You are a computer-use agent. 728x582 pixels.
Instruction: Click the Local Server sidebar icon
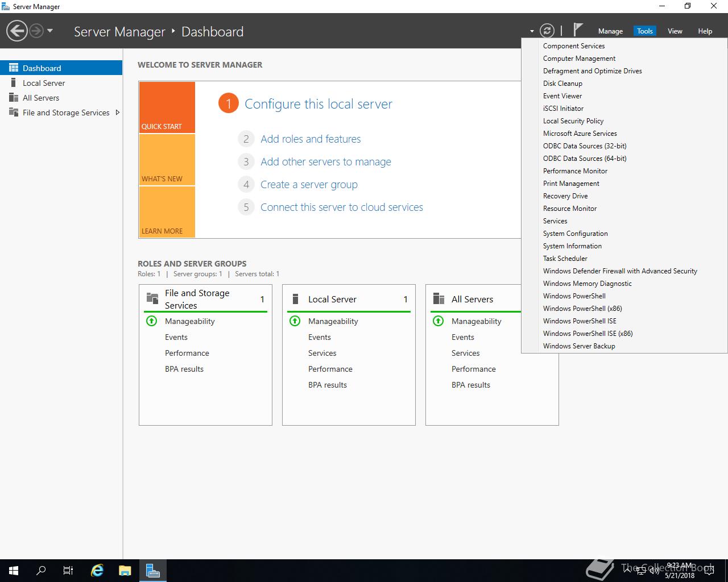point(14,83)
